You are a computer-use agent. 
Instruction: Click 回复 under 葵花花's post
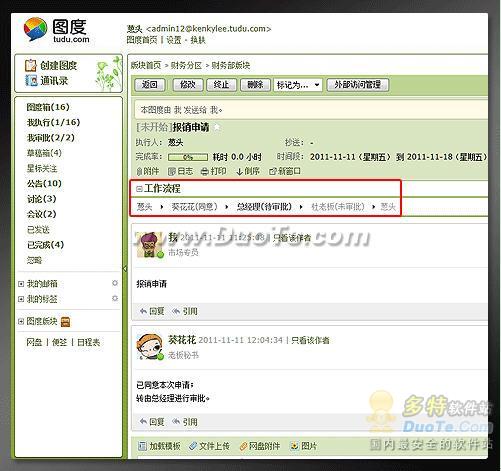point(152,422)
